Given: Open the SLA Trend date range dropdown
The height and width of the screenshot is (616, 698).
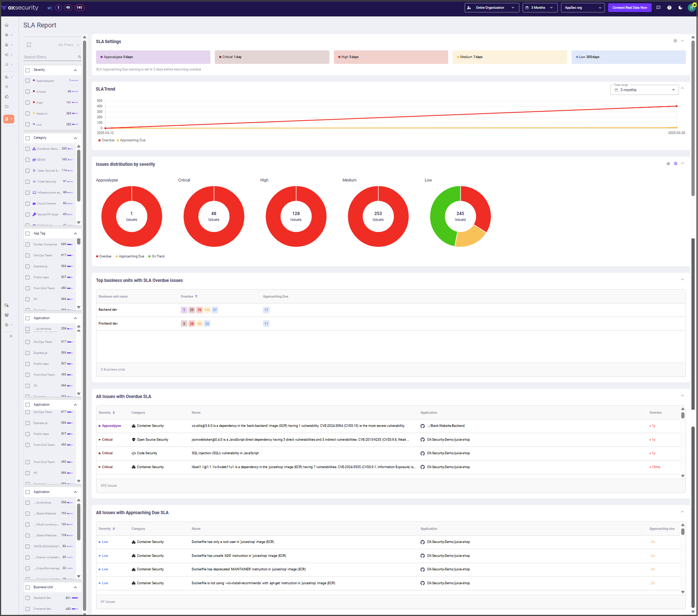Looking at the screenshot, I should pos(644,90).
